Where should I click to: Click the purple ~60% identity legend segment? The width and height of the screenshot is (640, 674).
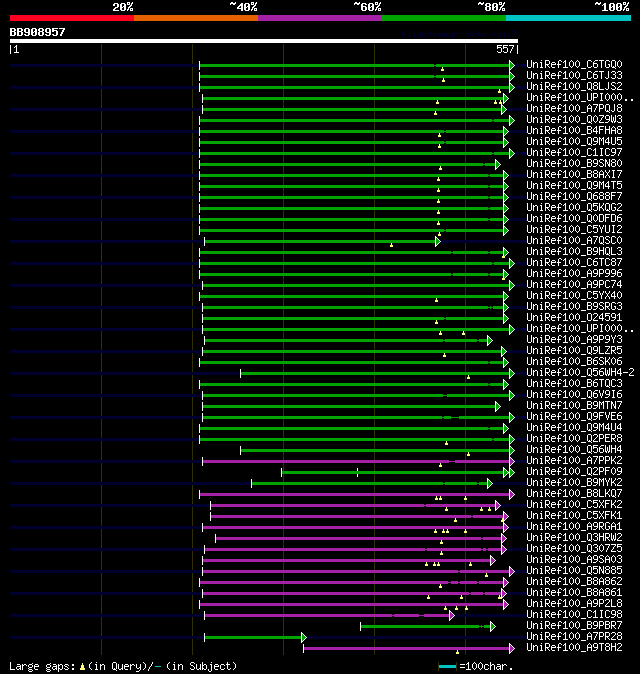[320, 18]
